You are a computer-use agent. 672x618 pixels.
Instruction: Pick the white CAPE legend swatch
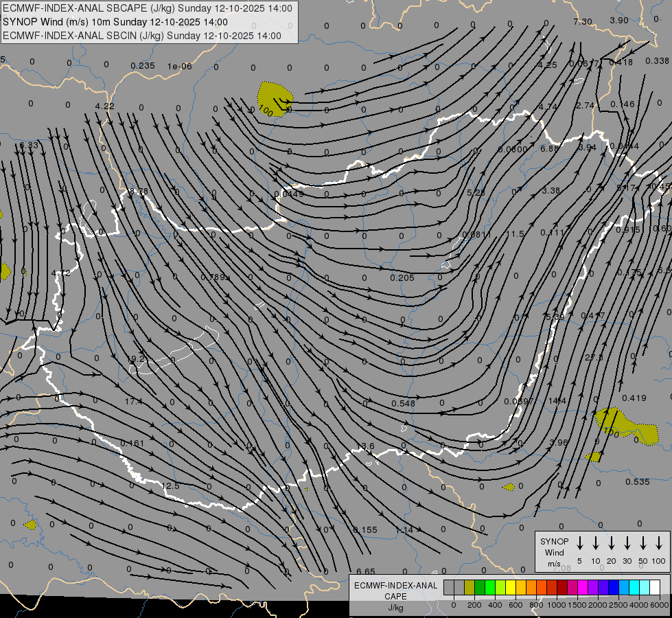[656, 587]
